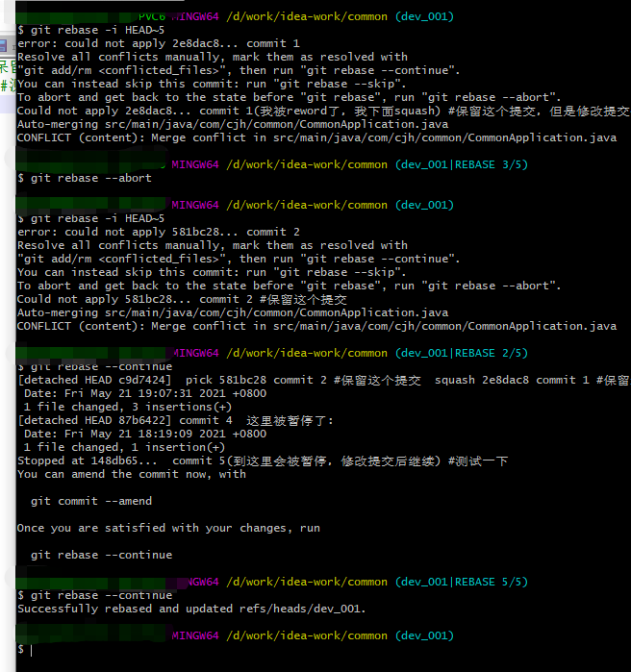Screen dimensions: 631x672
Task: Click 'Could not apply 2e8dac8... commit 1(我被reword了' line
Action: 323,111
